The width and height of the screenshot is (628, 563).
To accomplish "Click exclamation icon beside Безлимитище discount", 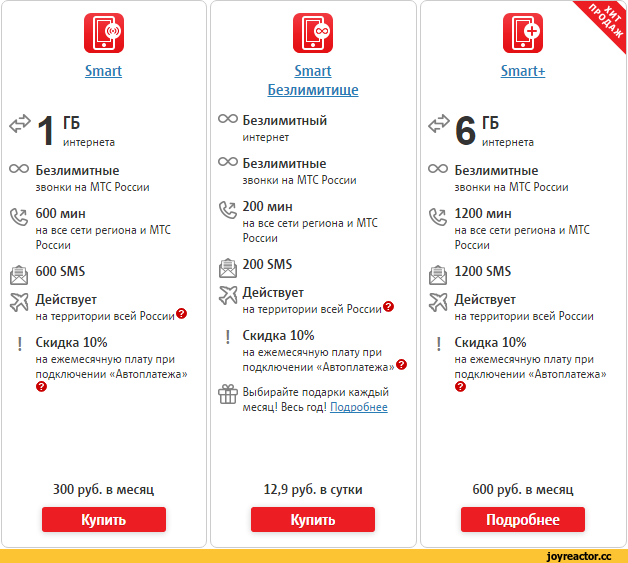I will click(228, 337).
